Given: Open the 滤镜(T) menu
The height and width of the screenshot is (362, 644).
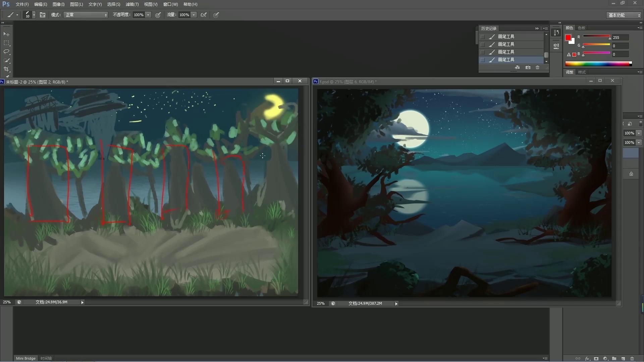Looking at the screenshot, I should [132, 4].
